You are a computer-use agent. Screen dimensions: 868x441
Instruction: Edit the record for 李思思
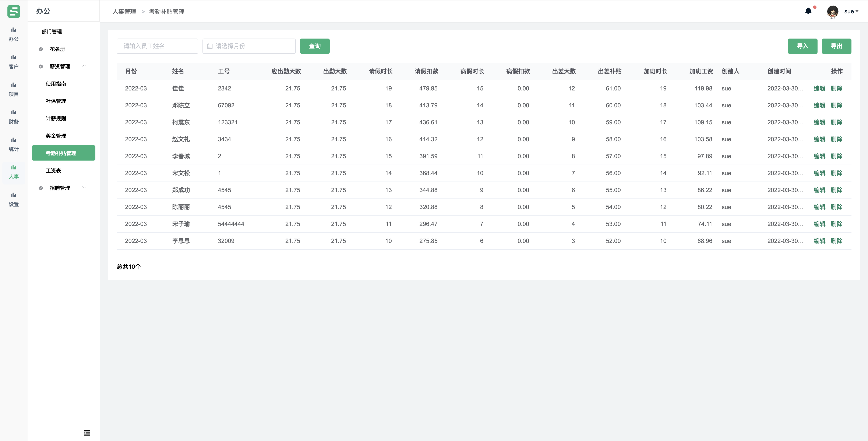click(x=819, y=241)
